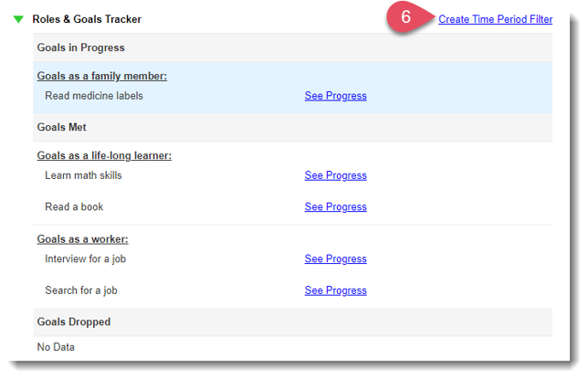Click the red number 6 callout badge
This screenshot has width=588, height=379.
pyautogui.click(x=406, y=17)
